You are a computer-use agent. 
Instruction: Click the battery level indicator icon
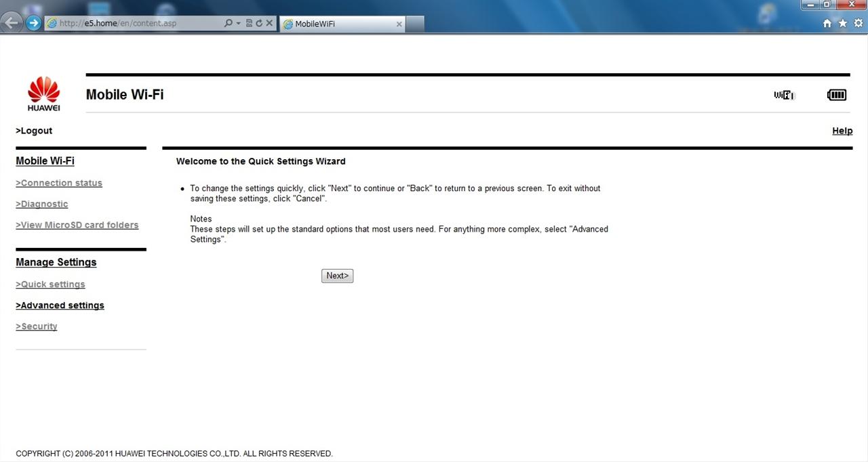coord(837,95)
